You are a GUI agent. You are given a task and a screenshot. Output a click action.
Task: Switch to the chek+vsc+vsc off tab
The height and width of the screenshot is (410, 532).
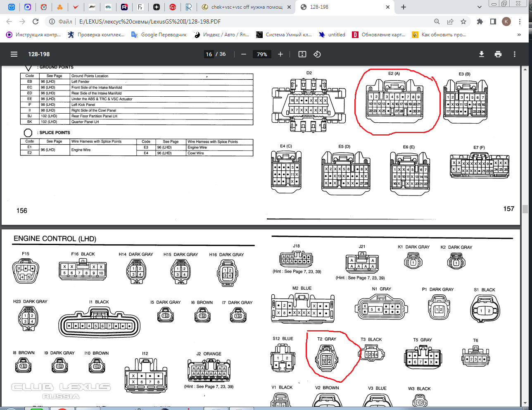click(247, 7)
